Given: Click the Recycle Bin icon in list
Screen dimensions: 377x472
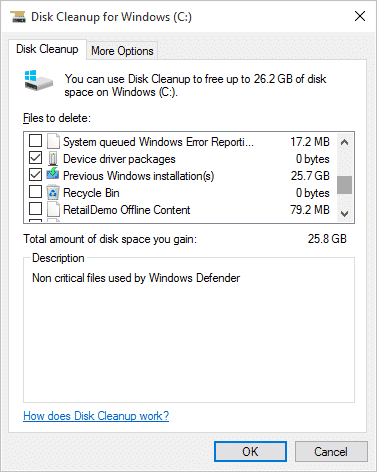Looking at the screenshot, I should point(53,193).
